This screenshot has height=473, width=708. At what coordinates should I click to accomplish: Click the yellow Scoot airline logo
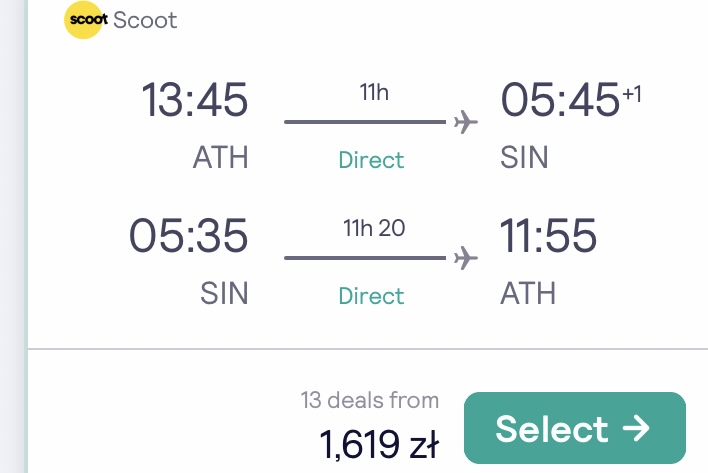coord(84,20)
